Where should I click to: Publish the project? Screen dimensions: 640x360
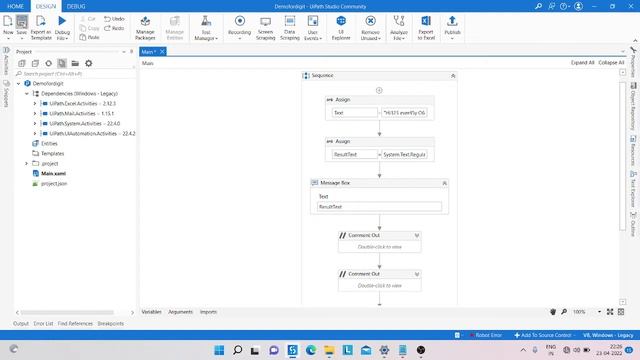(x=452, y=27)
